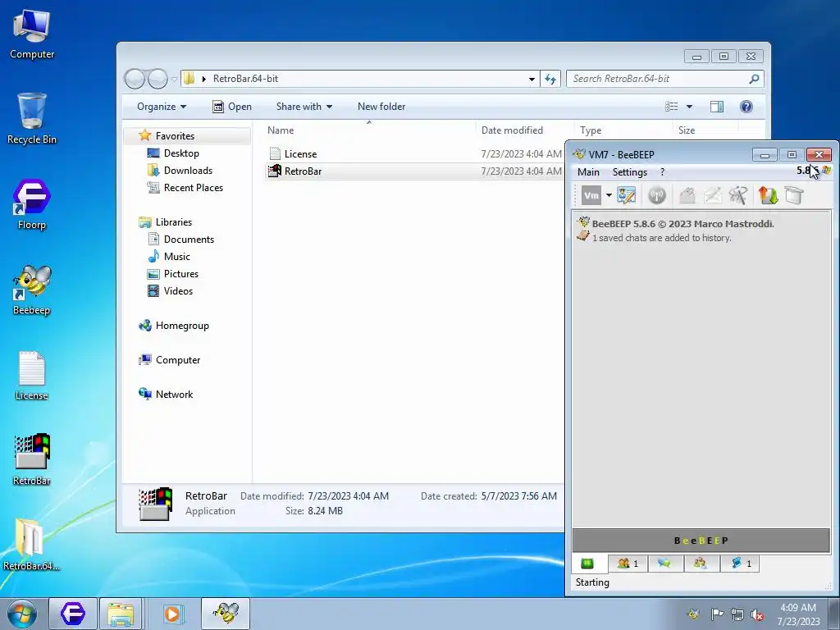Click the Search RetroBar.64-bit field
Screen dimensions: 840x630
[664, 79]
